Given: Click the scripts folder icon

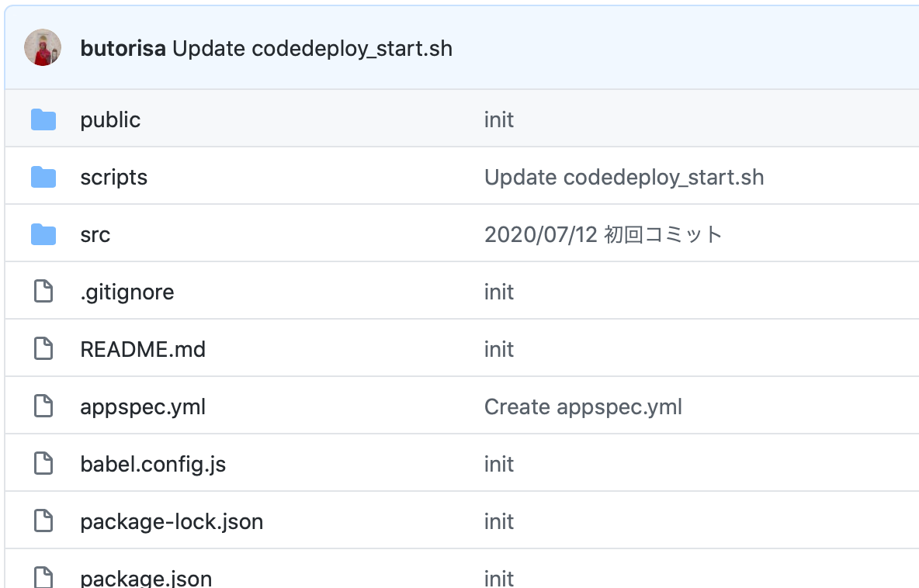Looking at the screenshot, I should tap(44, 177).
